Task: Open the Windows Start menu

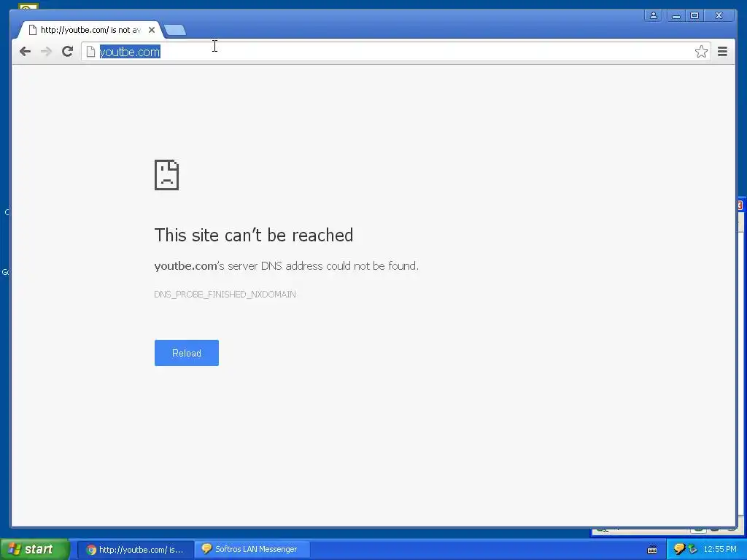Action: pyautogui.click(x=35, y=549)
